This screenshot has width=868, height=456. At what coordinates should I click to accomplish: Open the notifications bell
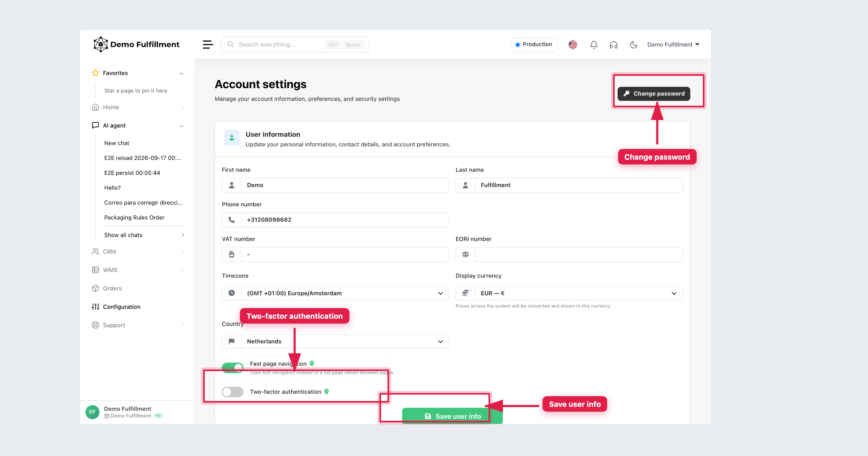[594, 44]
